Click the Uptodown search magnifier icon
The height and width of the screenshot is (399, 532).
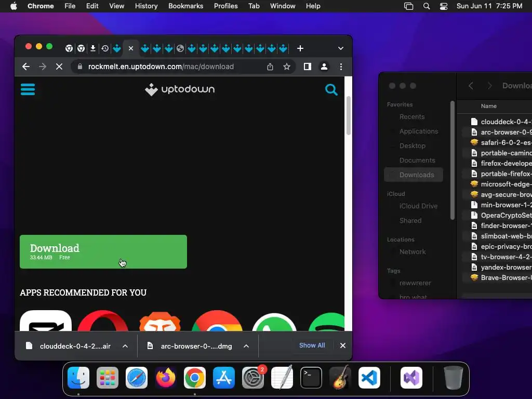pyautogui.click(x=331, y=89)
